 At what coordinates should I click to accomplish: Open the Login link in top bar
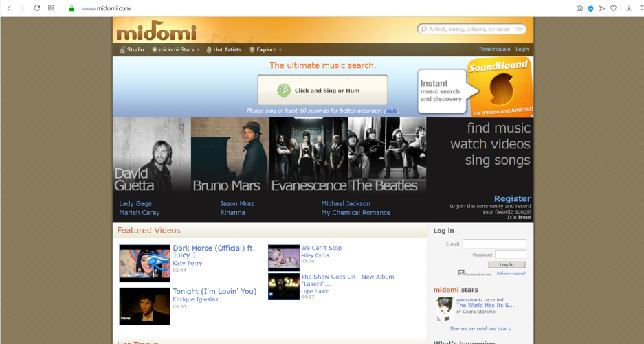[522, 49]
